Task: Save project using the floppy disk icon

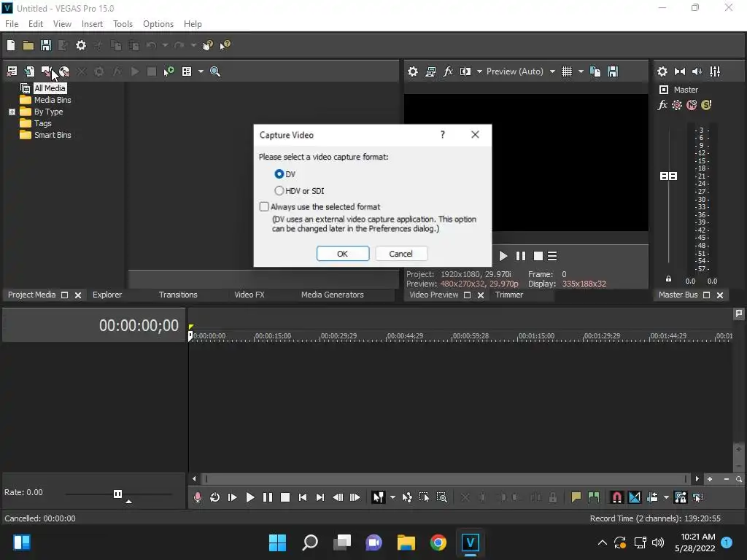Action: pyautogui.click(x=46, y=45)
